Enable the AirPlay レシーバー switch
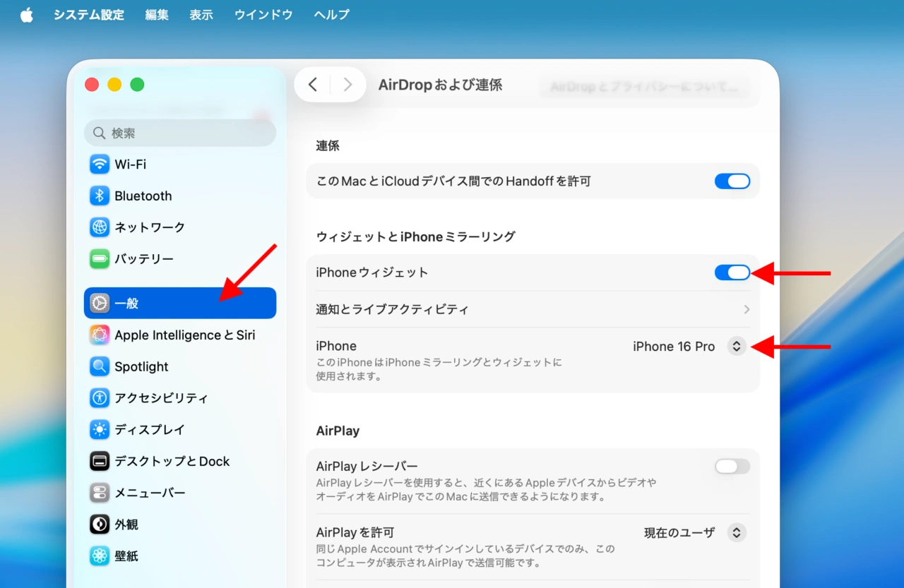The height and width of the screenshot is (588, 904). (732, 467)
